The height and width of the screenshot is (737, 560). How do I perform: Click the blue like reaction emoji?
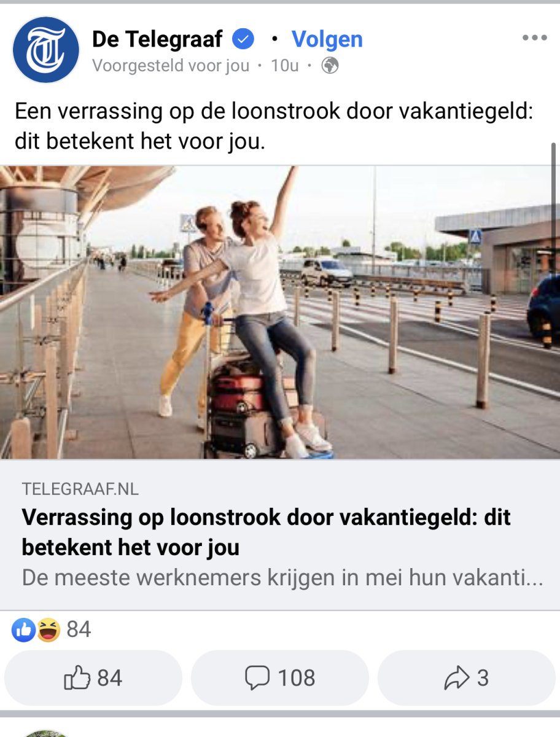tap(23, 630)
